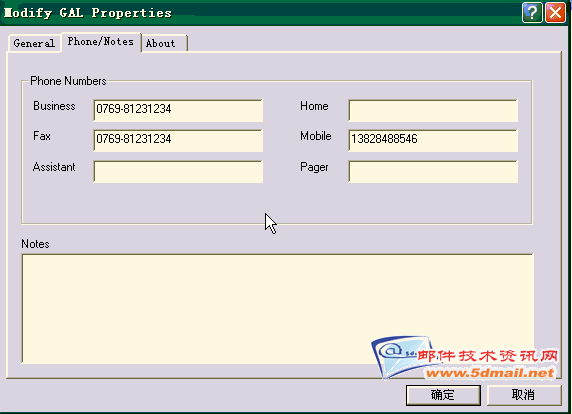Click the empty Pager field

(433, 171)
